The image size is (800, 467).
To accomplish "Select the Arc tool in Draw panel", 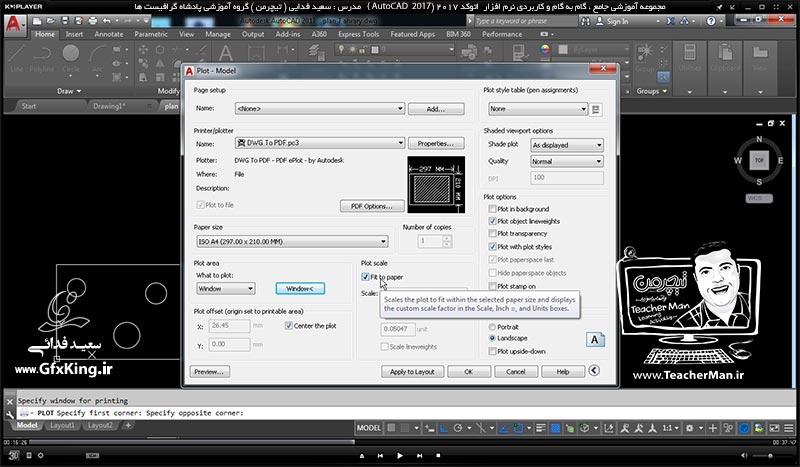I will (97, 59).
